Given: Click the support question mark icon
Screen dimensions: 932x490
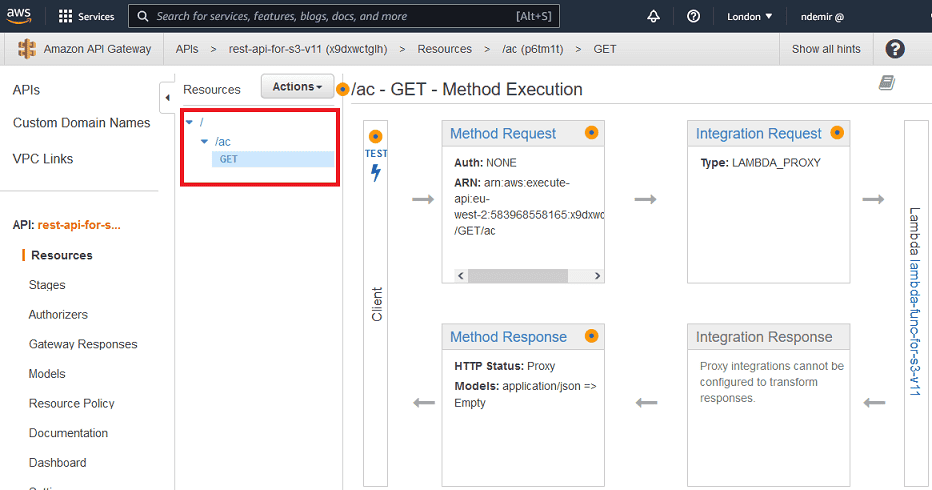Looking at the screenshot, I should 694,16.
